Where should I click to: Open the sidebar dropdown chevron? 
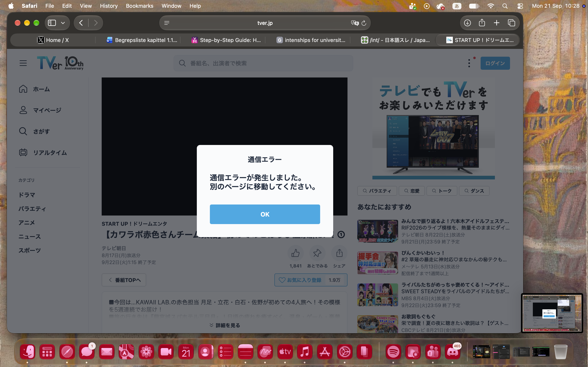click(63, 23)
